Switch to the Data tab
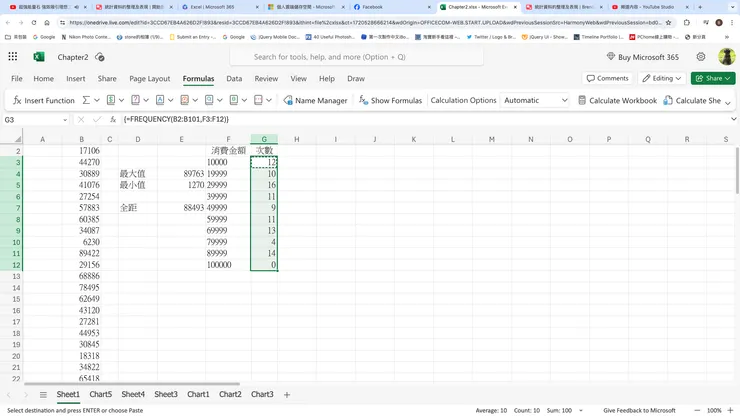 coord(234,78)
